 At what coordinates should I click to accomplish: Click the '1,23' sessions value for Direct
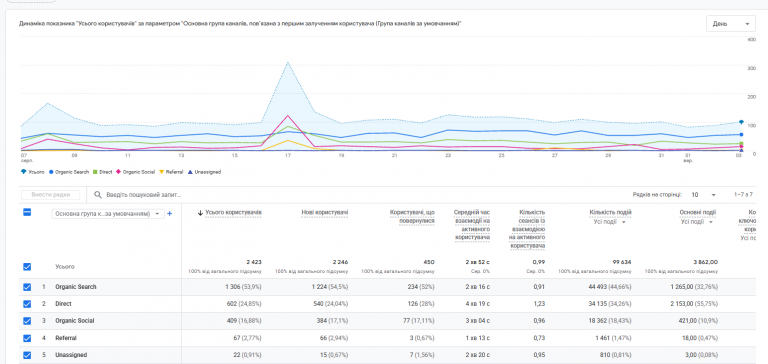(x=539, y=304)
